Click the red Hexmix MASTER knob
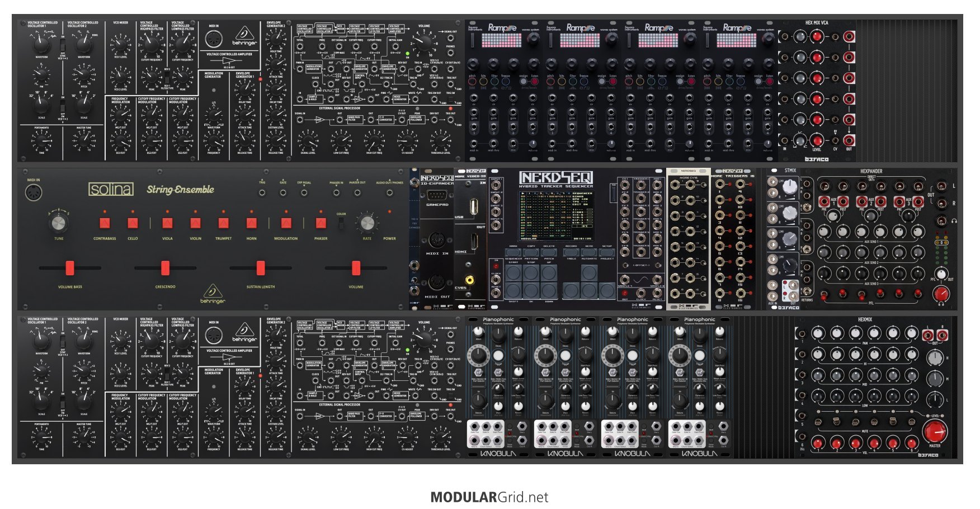 (x=935, y=432)
